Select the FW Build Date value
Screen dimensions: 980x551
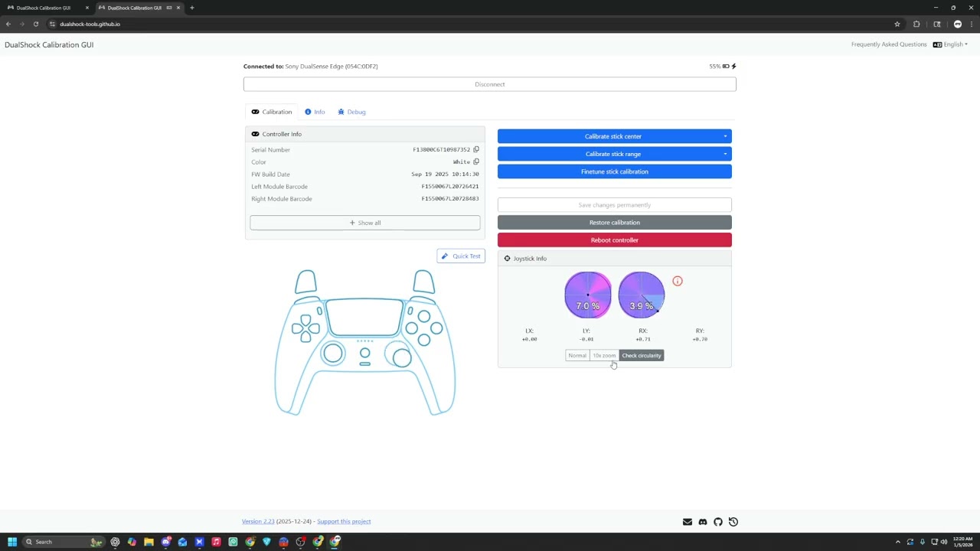click(x=445, y=174)
